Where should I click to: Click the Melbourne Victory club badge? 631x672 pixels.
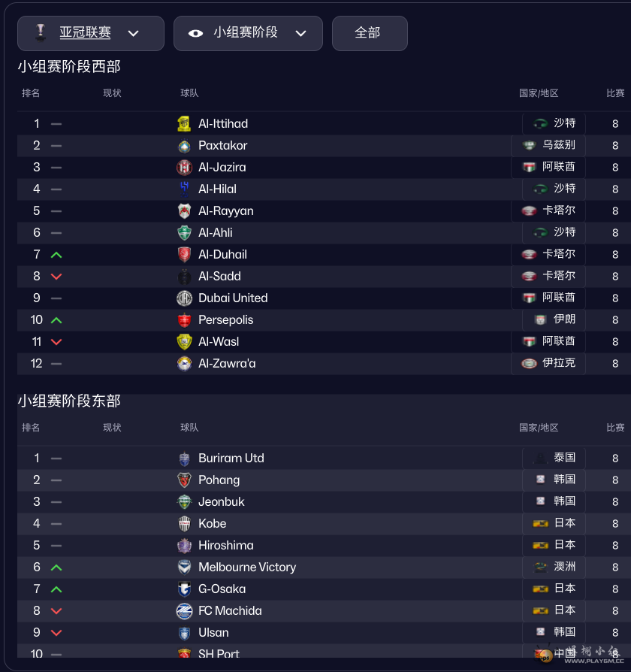pos(184,568)
